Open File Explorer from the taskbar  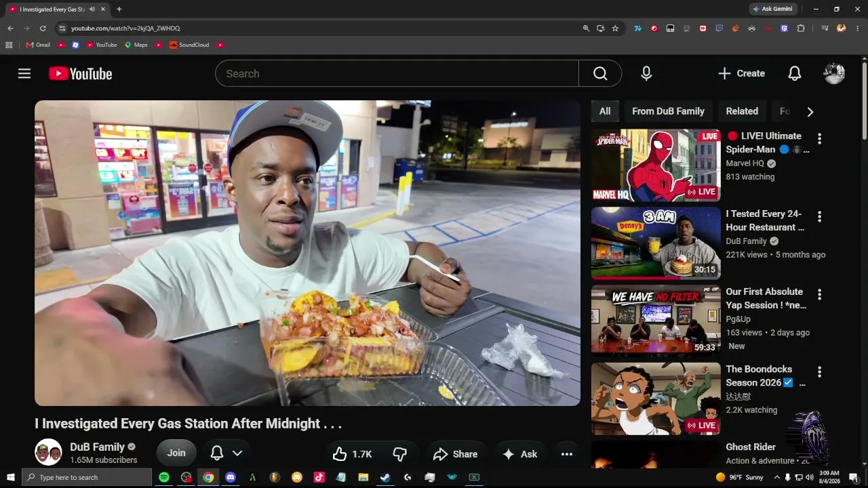[x=363, y=477]
